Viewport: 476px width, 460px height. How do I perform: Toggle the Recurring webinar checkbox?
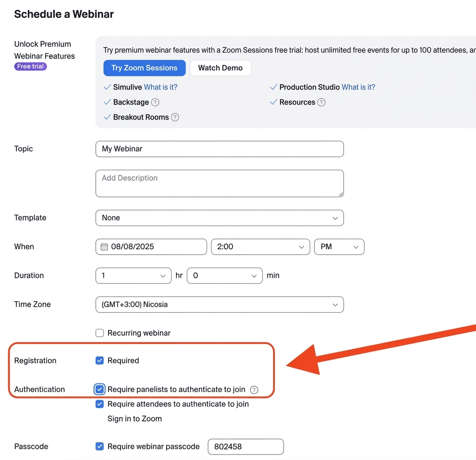click(x=100, y=333)
